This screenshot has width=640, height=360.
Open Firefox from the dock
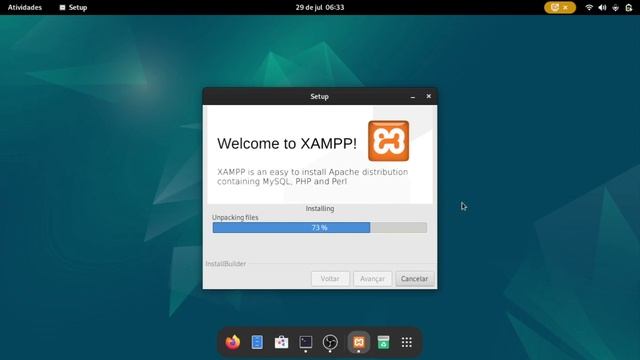click(233, 342)
